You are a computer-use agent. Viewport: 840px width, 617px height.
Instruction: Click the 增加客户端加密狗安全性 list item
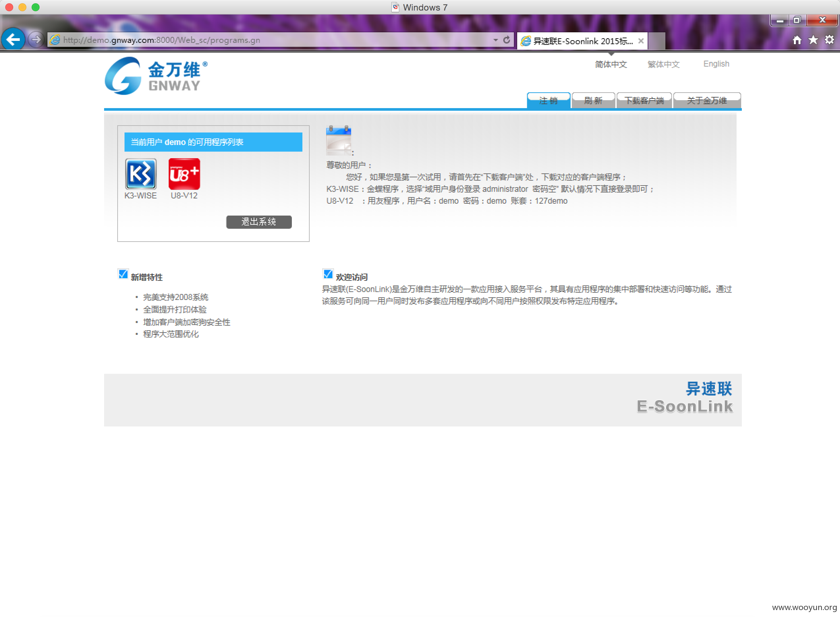click(x=187, y=322)
